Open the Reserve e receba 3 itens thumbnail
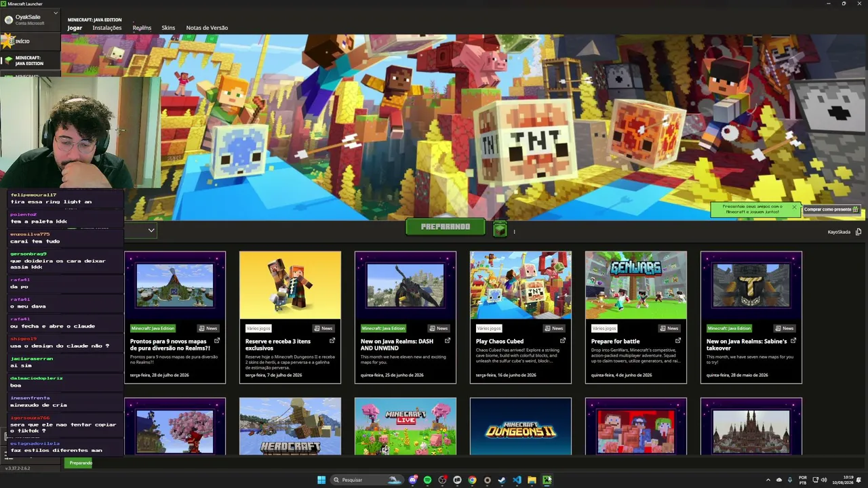The width and height of the screenshot is (868, 488). [290, 285]
